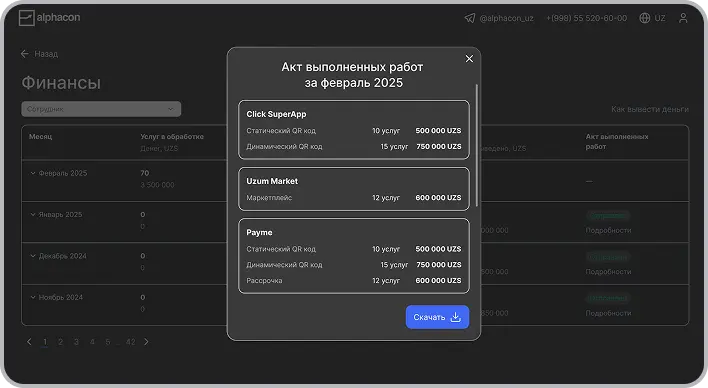Click Рассрочка row in Payme card
This screenshot has height=388, width=708.
(x=354, y=280)
